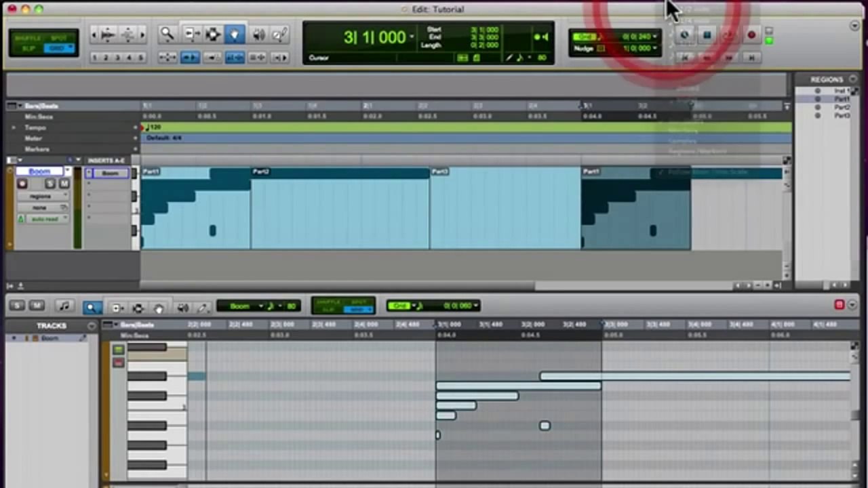Solo button in MIDI Editor toolbar
The width and height of the screenshot is (868, 488).
(x=18, y=306)
